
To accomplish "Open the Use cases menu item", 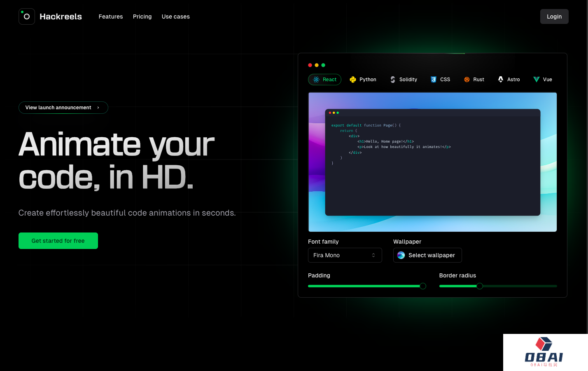I will click(x=176, y=16).
